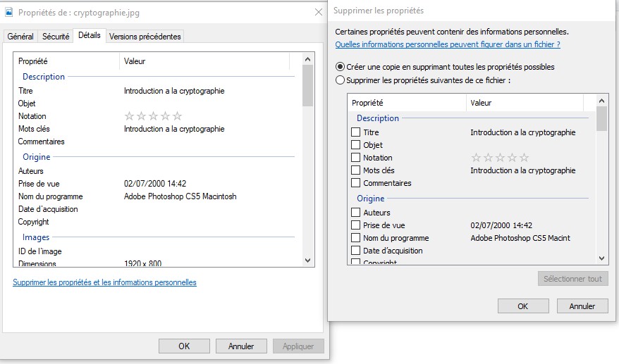Viewport: 619px width, 364px height.
Task: Open 'Quelles informations personnelles' help link
Action: coord(447,44)
